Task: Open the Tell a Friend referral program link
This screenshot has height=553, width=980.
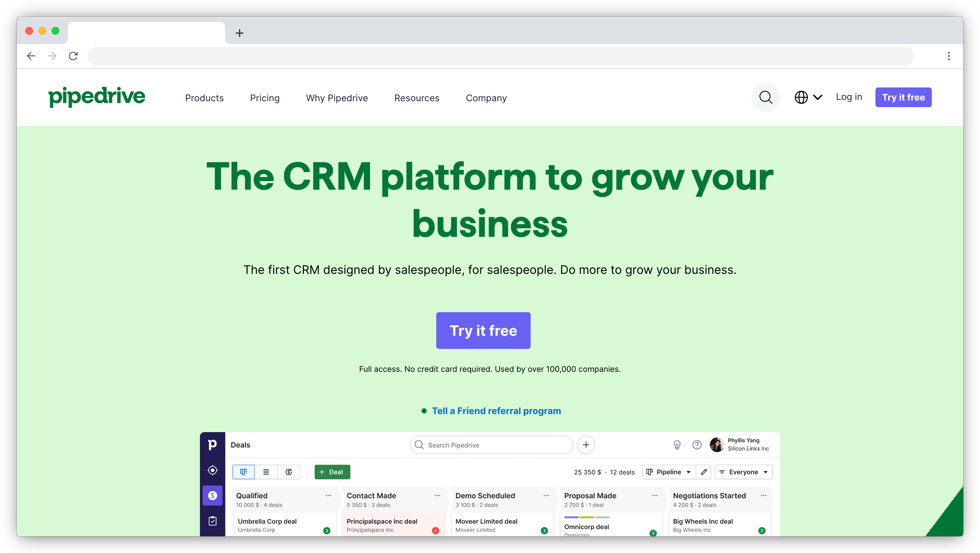Action: tap(496, 411)
